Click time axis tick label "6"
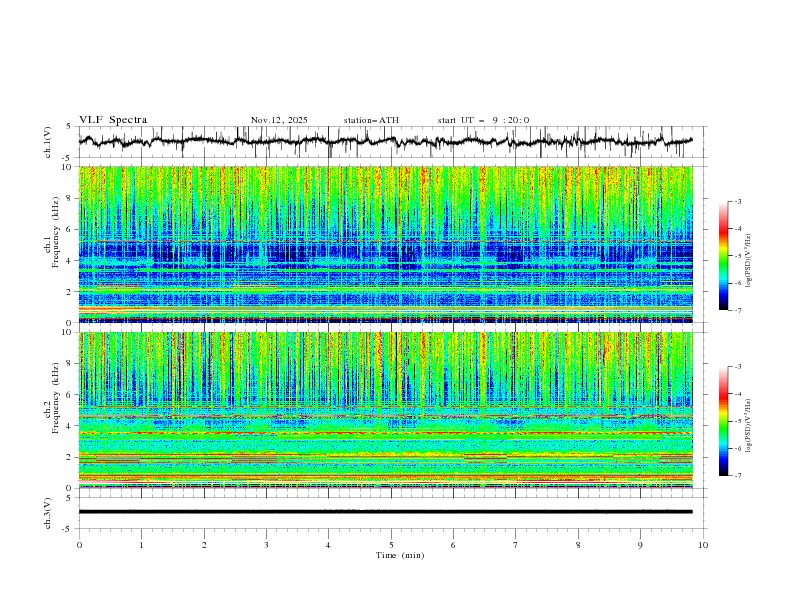The height and width of the screenshot is (612, 792). point(453,545)
